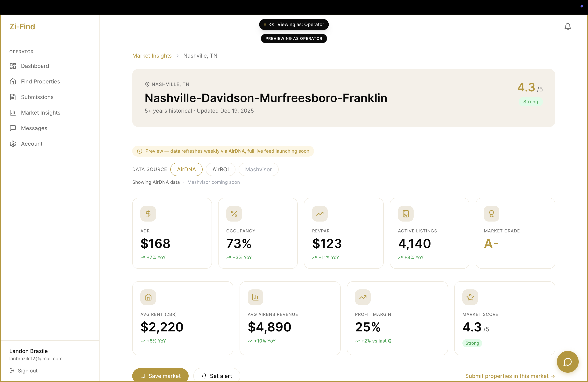The width and height of the screenshot is (588, 382).
Task: Select AirDNA data source
Action: click(186, 169)
